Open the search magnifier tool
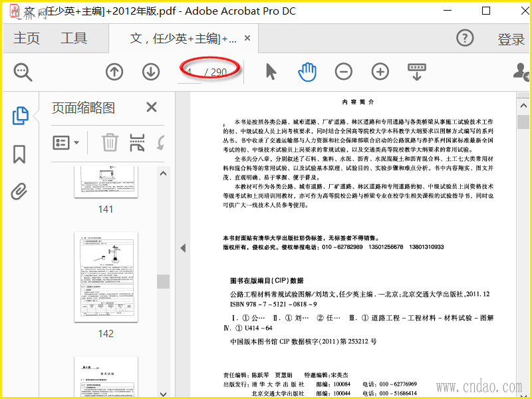The width and height of the screenshot is (532, 399). point(23,72)
